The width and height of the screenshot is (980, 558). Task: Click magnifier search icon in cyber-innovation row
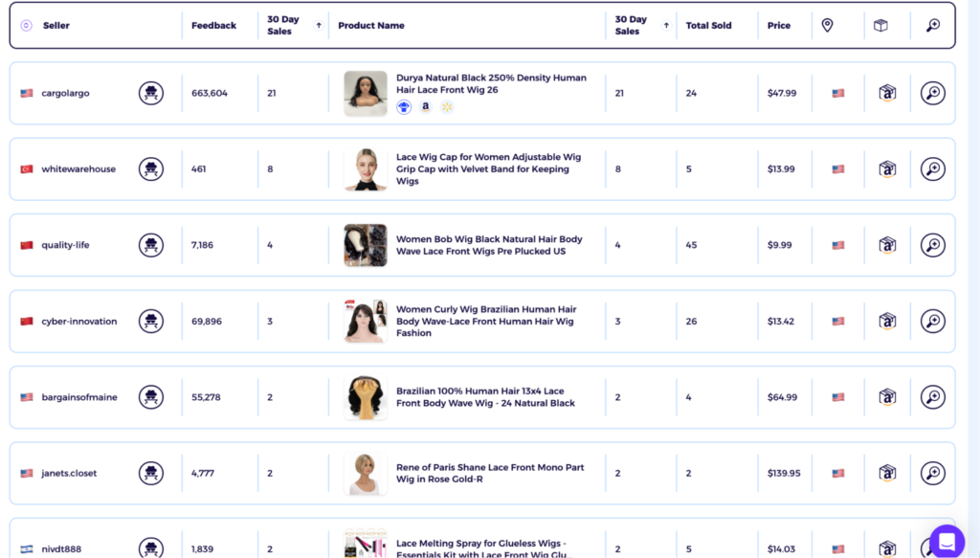932,322
